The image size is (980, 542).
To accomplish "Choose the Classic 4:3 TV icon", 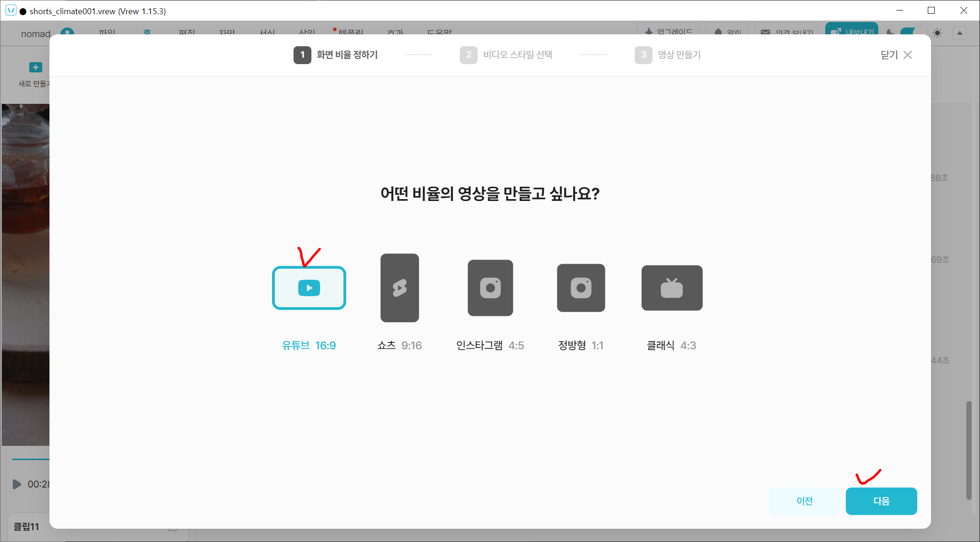I will pos(671,288).
